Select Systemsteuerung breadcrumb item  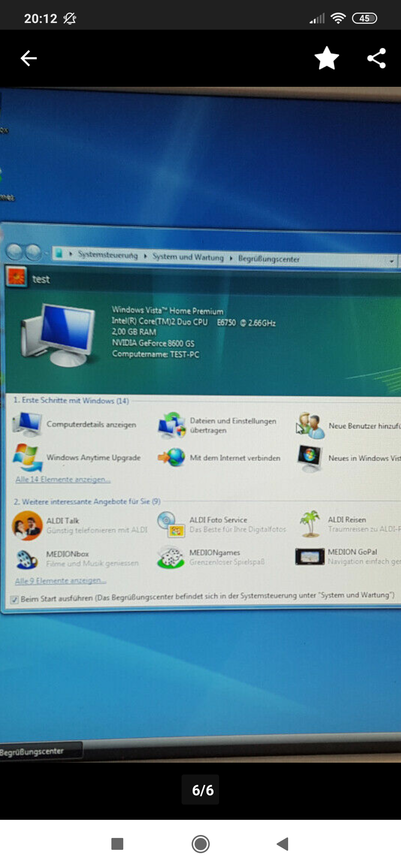click(108, 255)
